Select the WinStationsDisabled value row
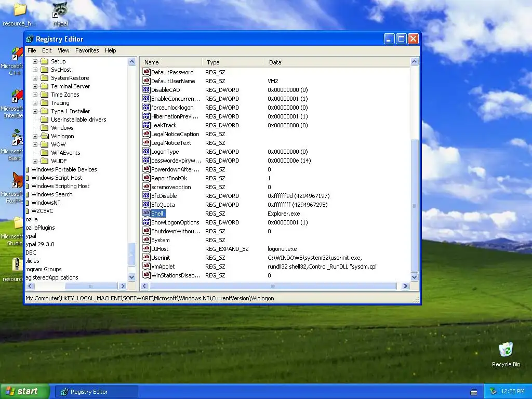 tap(275, 275)
